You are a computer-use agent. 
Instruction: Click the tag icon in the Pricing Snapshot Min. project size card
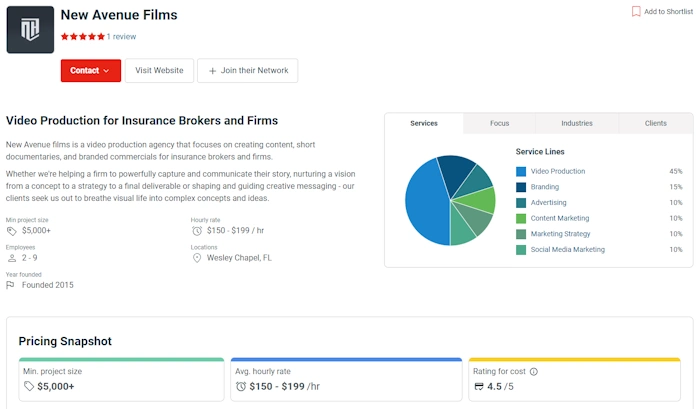pos(29,387)
